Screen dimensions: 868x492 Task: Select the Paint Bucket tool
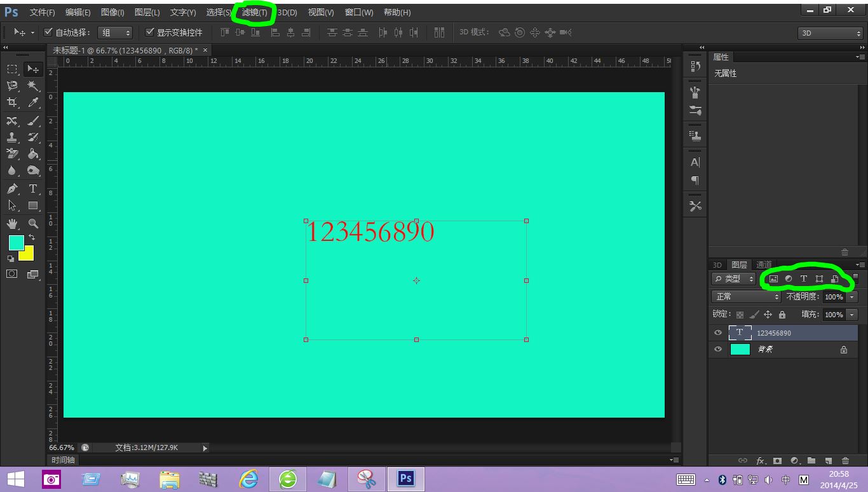pos(33,154)
